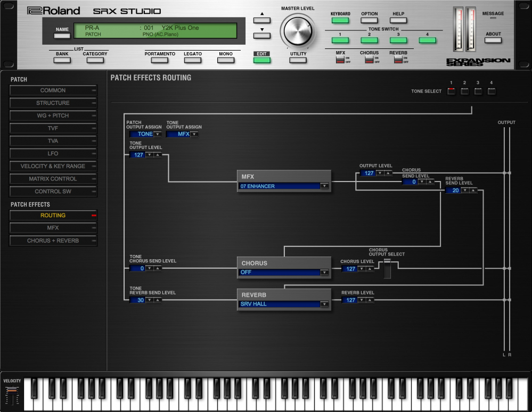532x412 pixels.
Task: Flip the Chorus Output Select switch
Action: [x=387, y=269]
